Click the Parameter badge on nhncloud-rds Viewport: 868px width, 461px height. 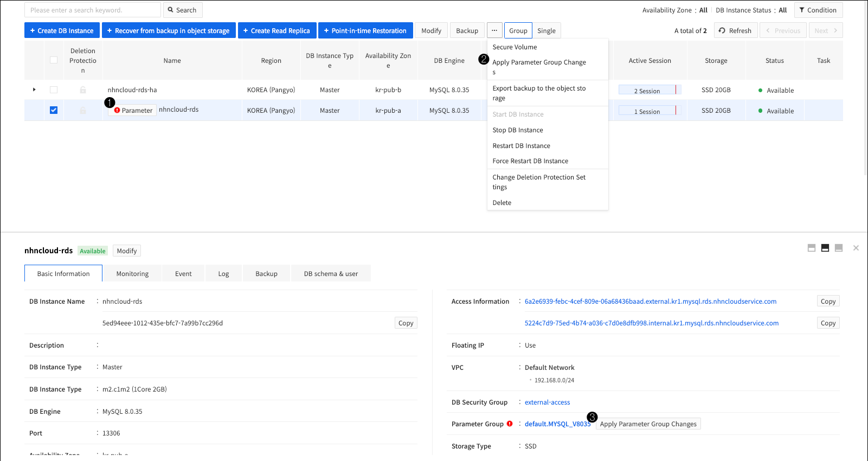(x=132, y=110)
